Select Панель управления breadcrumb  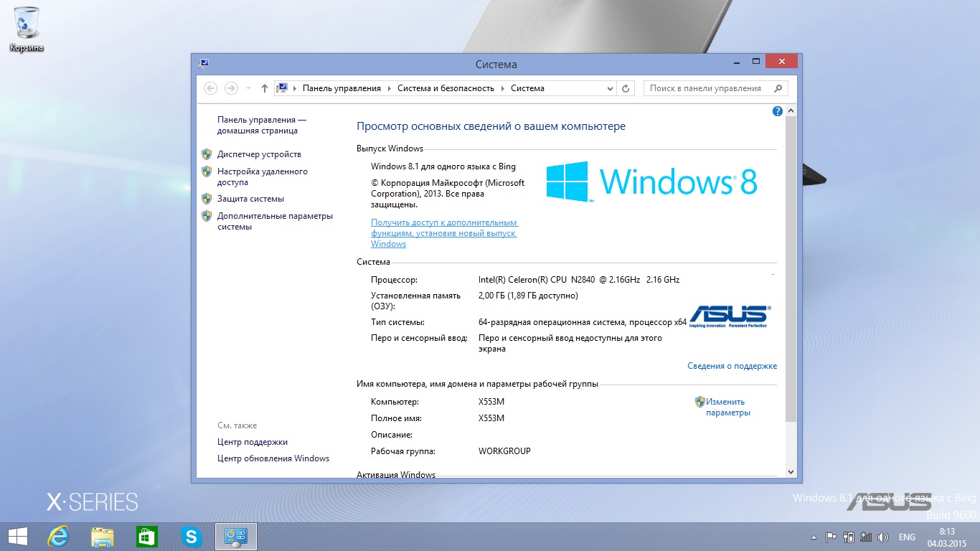click(x=341, y=88)
